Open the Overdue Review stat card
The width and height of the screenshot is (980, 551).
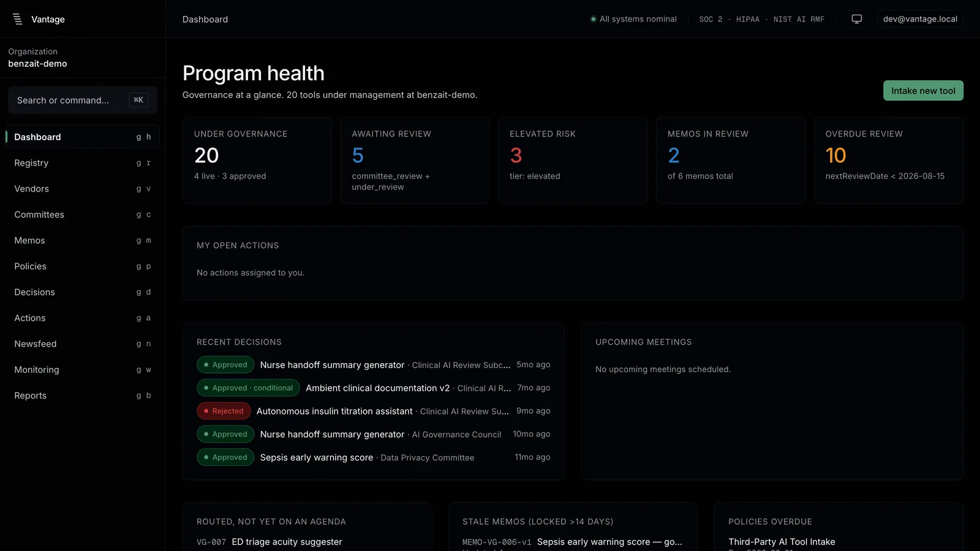[889, 160]
